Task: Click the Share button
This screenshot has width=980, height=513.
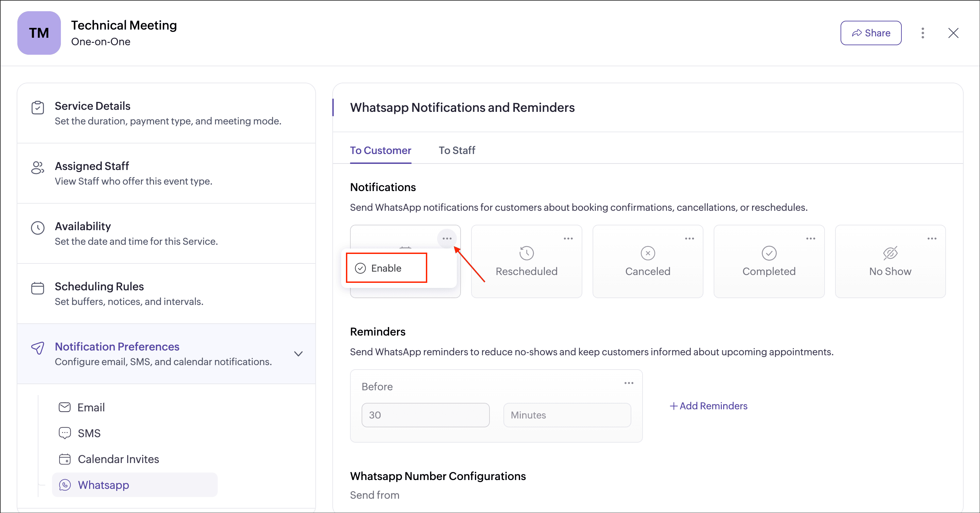Action: click(x=870, y=33)
